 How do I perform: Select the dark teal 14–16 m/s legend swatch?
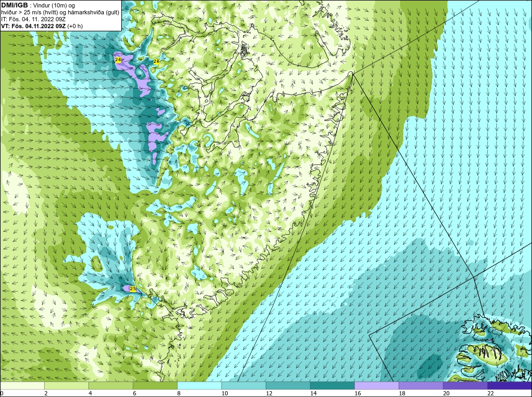332,386
